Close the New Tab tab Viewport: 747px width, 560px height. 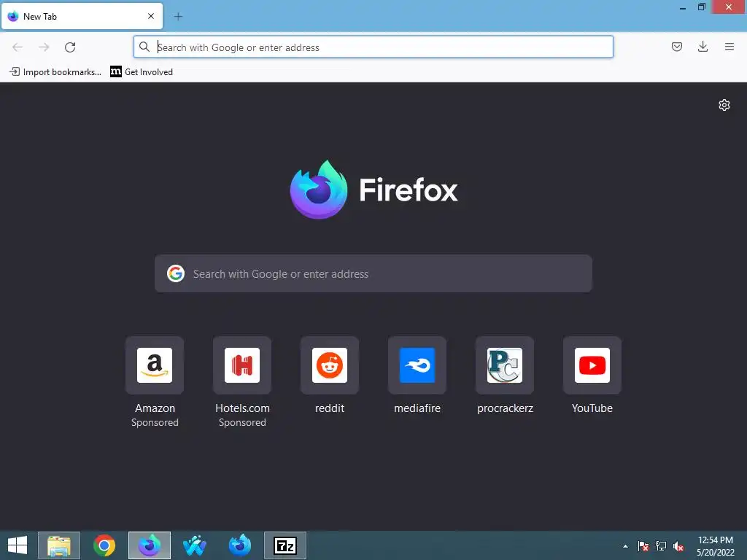coord(151,16)
